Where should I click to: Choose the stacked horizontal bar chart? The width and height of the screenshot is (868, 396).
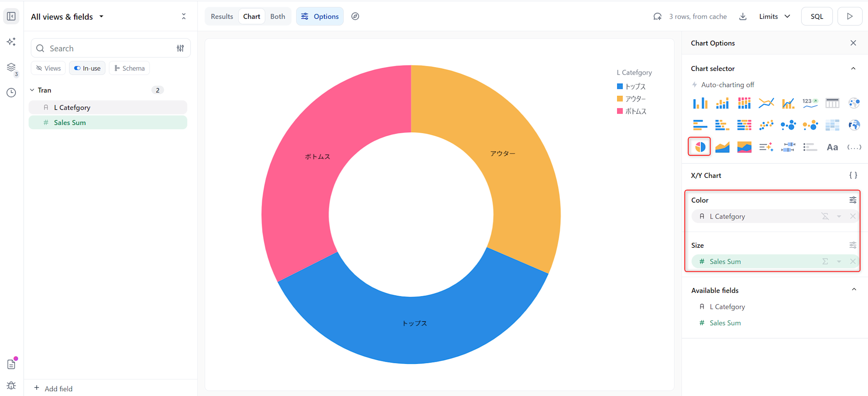coord(722,125)
